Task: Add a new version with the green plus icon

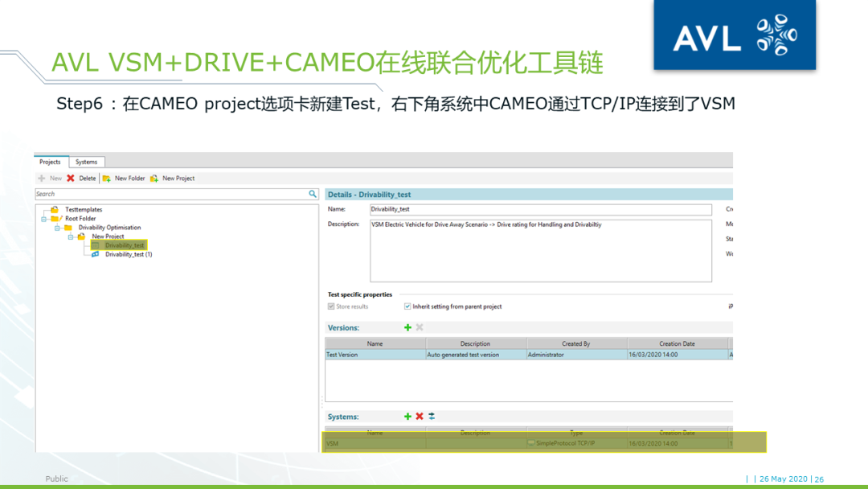Action: click(x=407, y=327)
